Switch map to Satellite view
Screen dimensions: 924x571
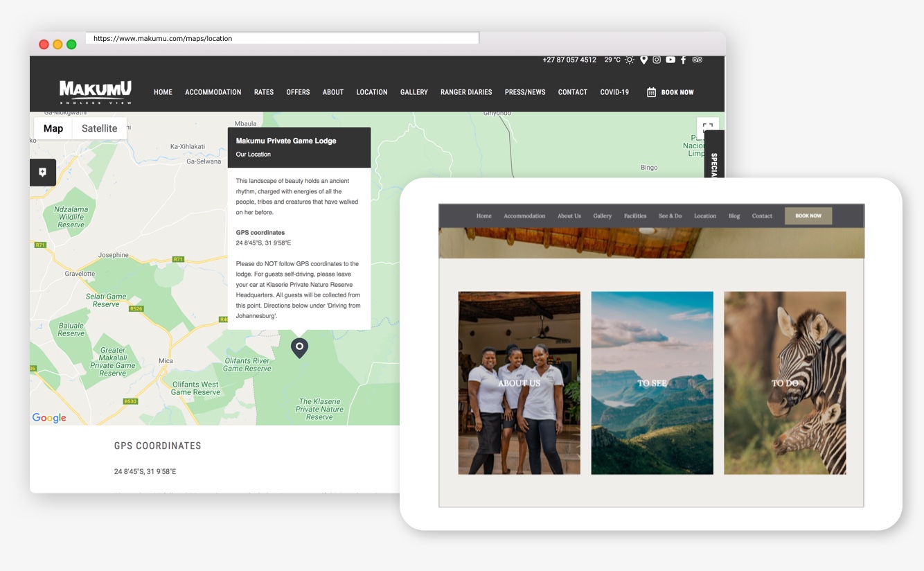(99, 128)
